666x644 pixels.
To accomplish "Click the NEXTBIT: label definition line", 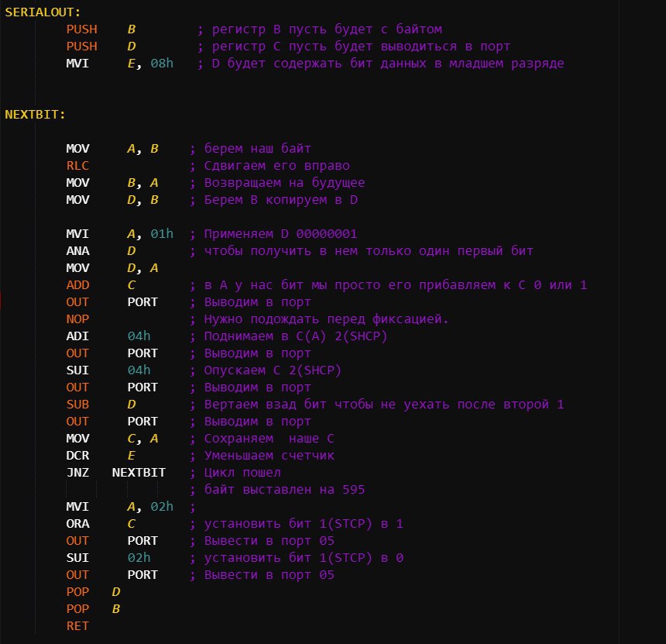I will [36, 115].
